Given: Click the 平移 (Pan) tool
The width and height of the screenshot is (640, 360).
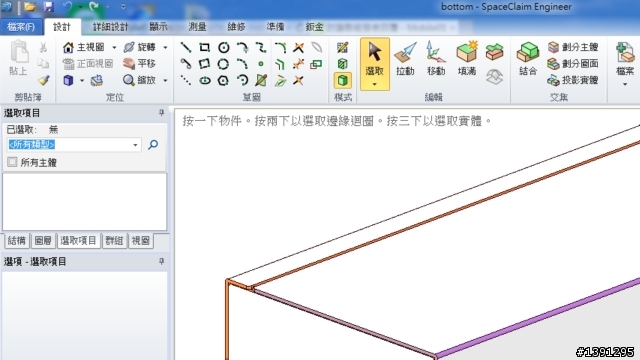Looking at the screenshot, I should [140, 64].
